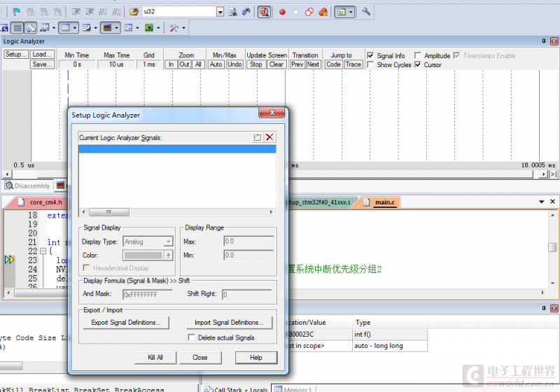Click Export Signal Definitions button
Image resolution: width=560 pixels, height=392 pixels.
pos(126,323)
